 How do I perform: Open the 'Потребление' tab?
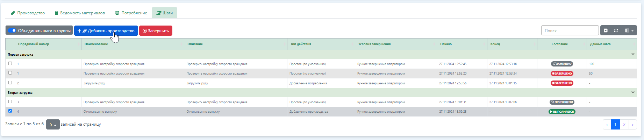tap(131, 13)
